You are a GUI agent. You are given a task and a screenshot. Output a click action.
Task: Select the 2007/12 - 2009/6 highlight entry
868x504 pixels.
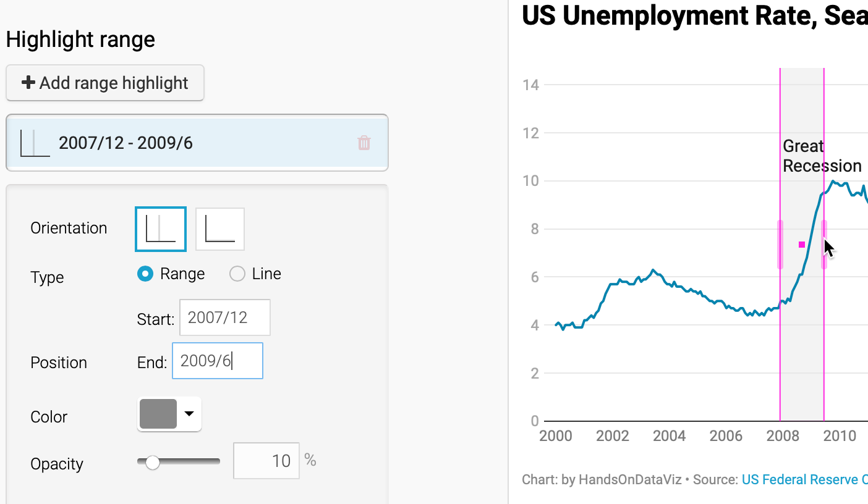(x=197, y=143)
